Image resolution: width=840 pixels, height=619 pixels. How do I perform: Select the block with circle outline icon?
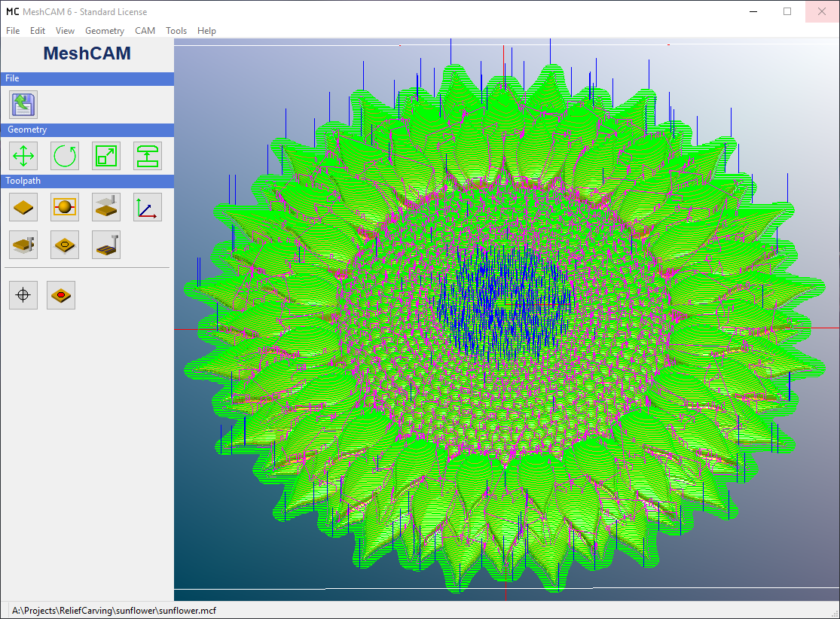[65, 245]
